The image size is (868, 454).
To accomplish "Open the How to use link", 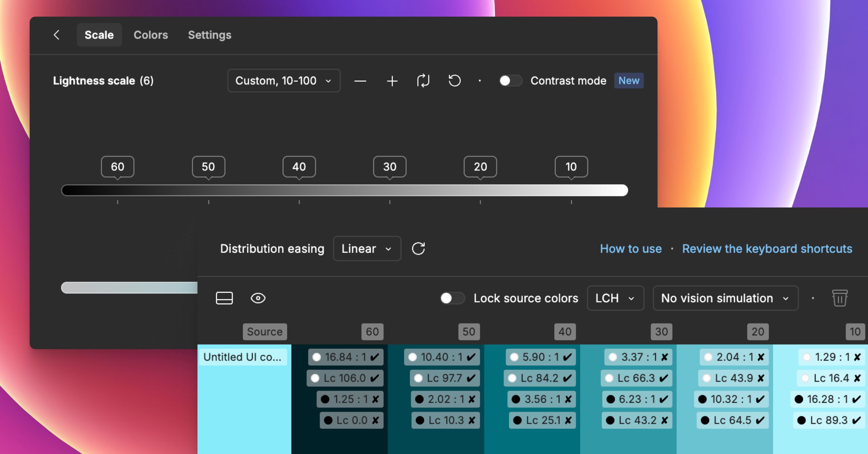I will pos(631,249).
